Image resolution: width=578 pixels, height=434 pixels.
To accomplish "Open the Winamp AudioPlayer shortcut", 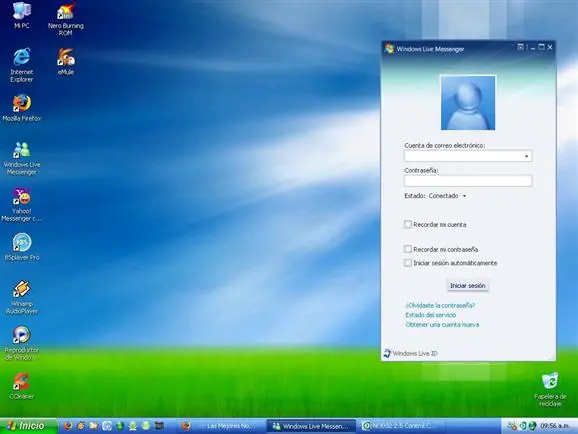I will (22, 298).
